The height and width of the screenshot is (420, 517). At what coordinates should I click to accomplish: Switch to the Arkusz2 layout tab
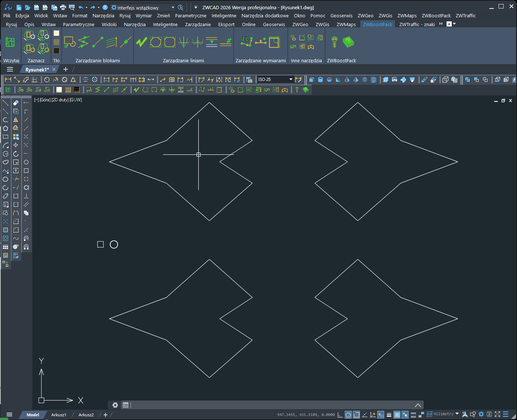coord(86,414)
